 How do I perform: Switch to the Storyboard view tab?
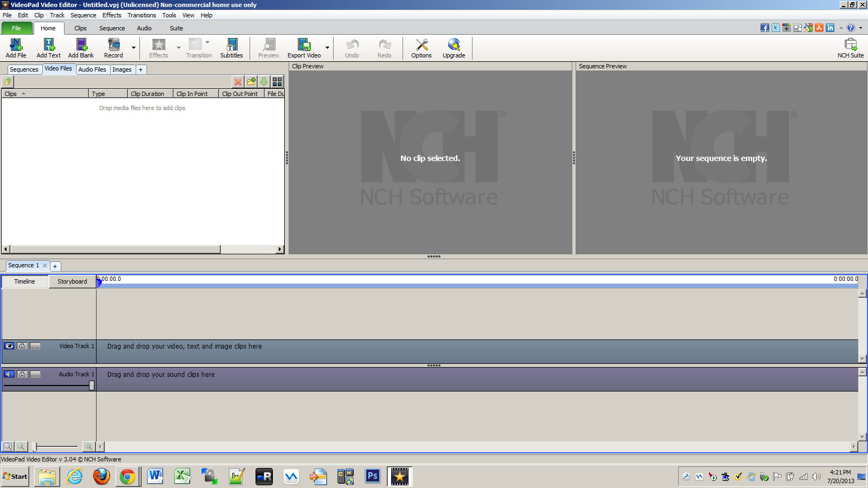[72, 281]
